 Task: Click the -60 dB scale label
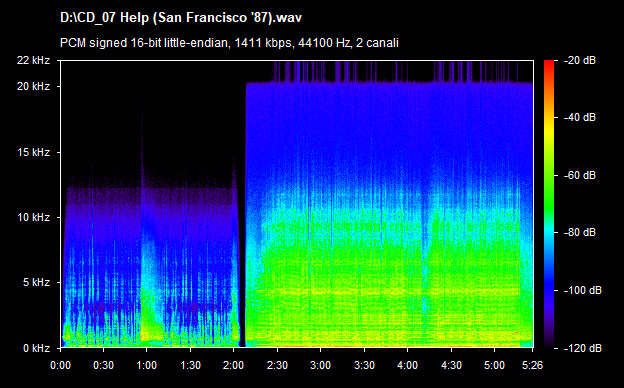tap(580, 175)
